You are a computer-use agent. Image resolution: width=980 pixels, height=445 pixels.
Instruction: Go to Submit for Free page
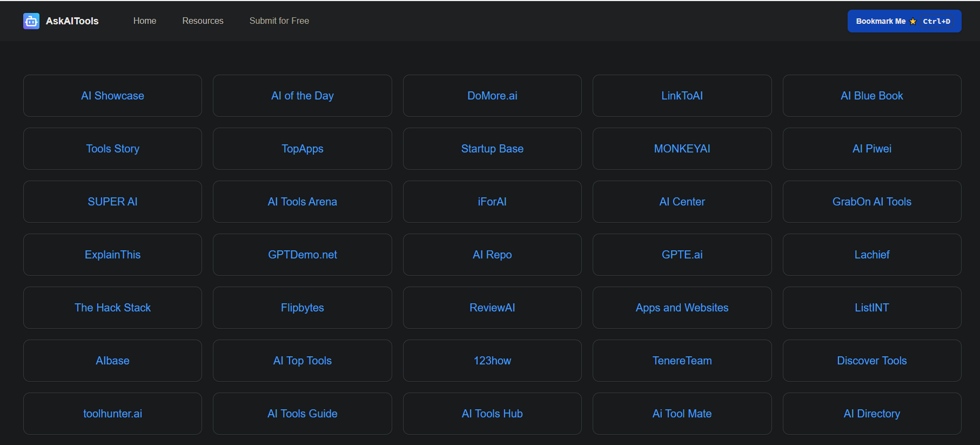[279, 21]
